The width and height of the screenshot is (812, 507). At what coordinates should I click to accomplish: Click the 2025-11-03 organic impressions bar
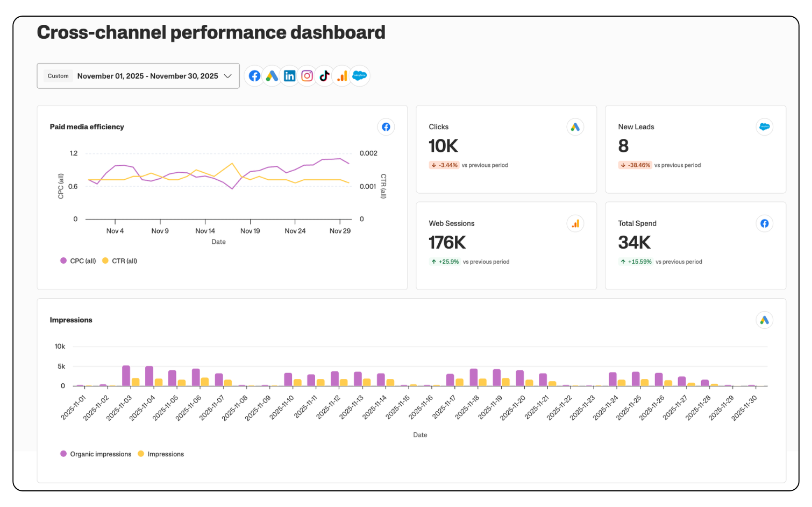126,376
